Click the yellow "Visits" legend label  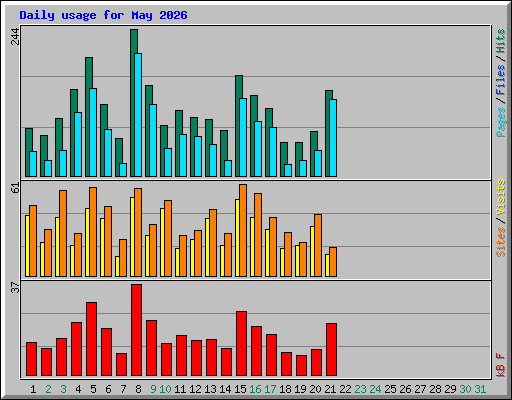click(x=501, y=197)
